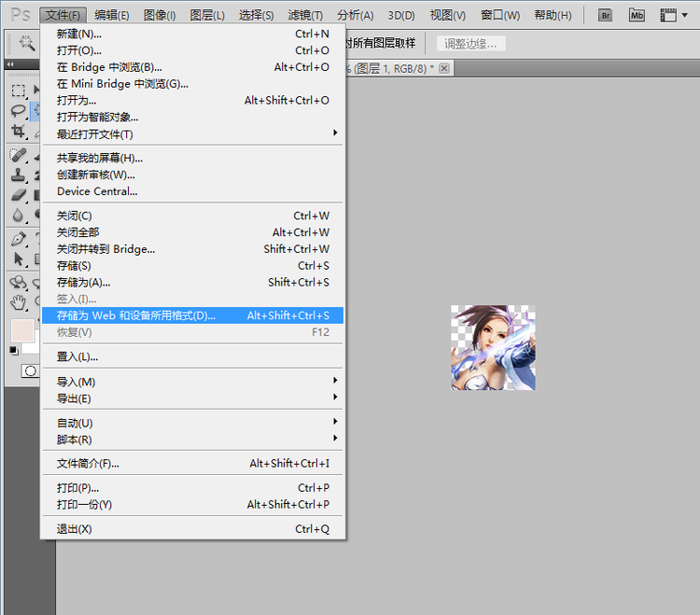Viewport: 700px width, 615px height.
Task: Select the Spot Healing Brush tool
Action: pos(19,155)
